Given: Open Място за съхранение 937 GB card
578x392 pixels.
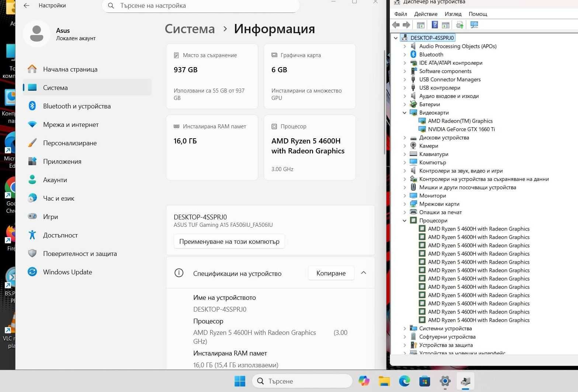Looking at the screenshot, I should [212, 76].
